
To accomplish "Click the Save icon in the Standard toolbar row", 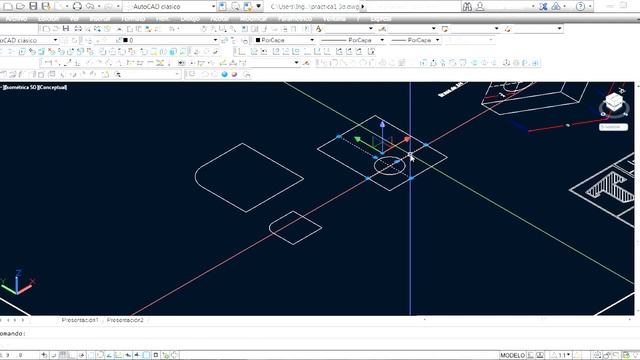I will pos(66,29).
